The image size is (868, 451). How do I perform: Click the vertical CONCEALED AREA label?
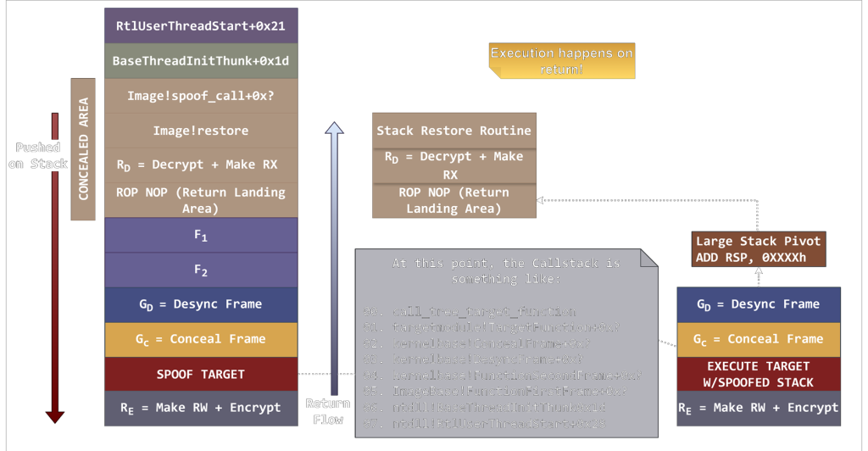[x=83, y=149]
